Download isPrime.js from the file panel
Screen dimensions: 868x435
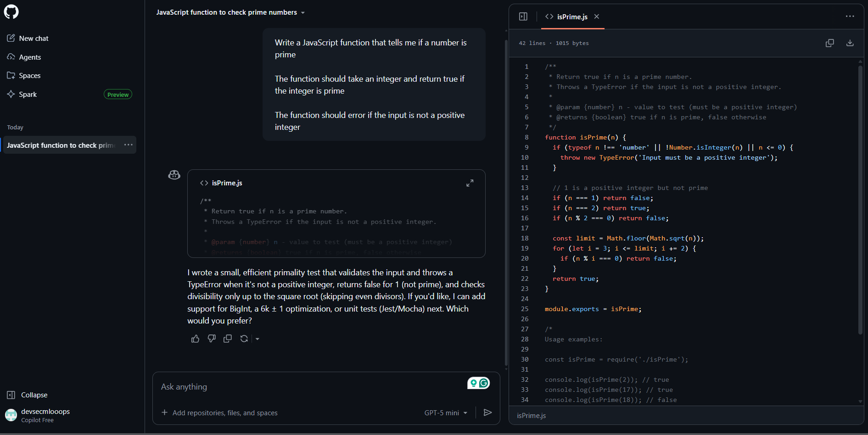click(x=850, y=43)
